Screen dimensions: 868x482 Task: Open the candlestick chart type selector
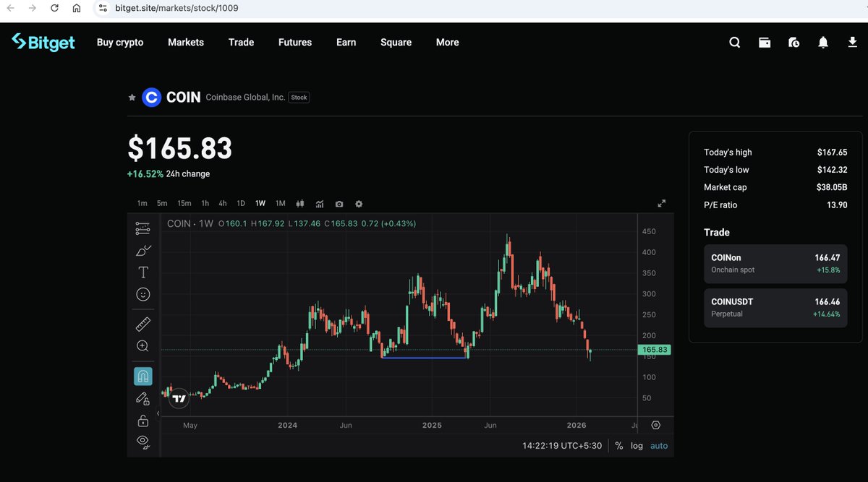tap(300, 204)
